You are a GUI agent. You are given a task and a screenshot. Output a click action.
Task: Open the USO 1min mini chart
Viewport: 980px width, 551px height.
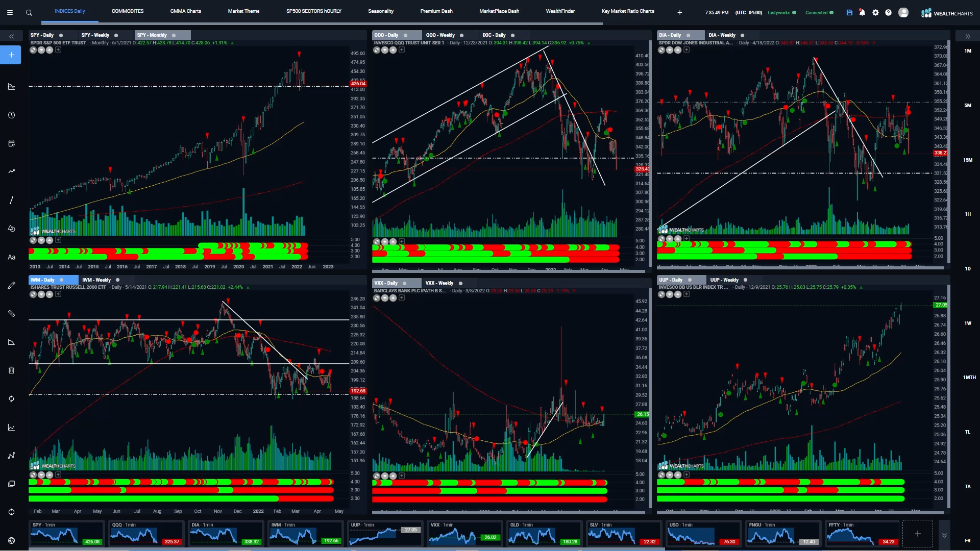[x=704, y=534]
